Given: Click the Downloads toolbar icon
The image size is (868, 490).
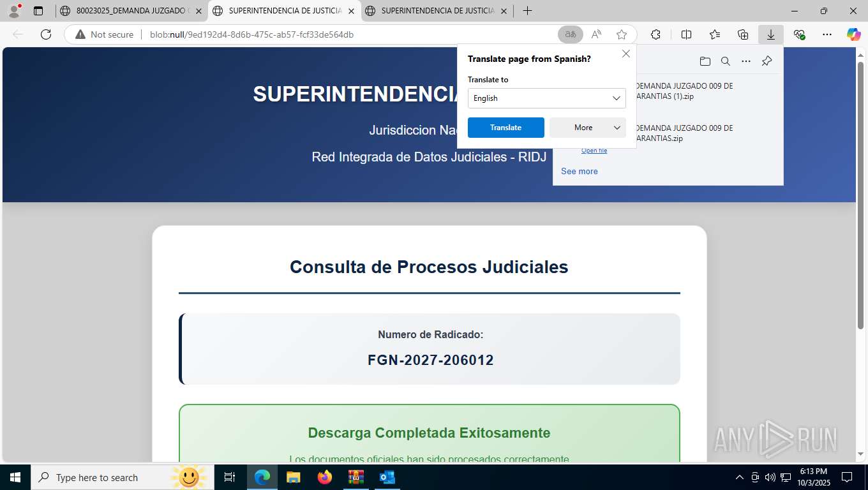Looking at the screenshot, I should point(771,34).
